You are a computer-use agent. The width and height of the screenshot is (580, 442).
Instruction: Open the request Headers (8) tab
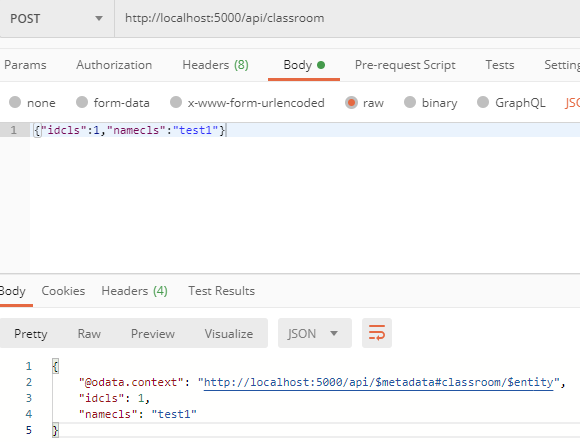215,65
